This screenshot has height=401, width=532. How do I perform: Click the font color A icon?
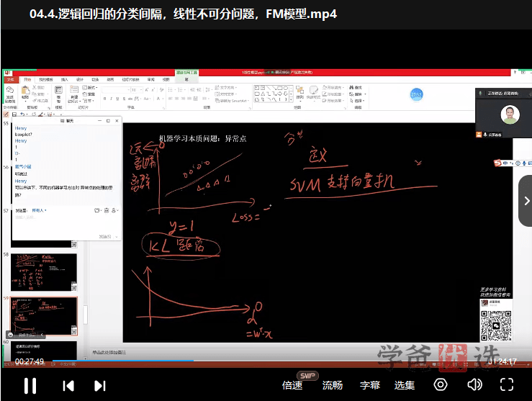pyautogui.click(x=158, y=99)
